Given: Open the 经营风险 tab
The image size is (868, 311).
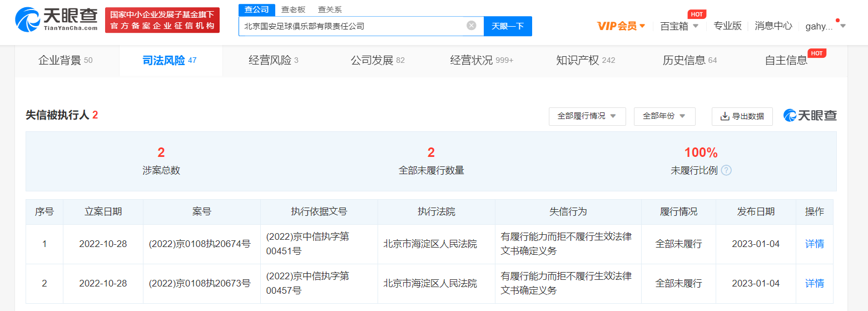Looking at the screenshot, I should (273, 60).
